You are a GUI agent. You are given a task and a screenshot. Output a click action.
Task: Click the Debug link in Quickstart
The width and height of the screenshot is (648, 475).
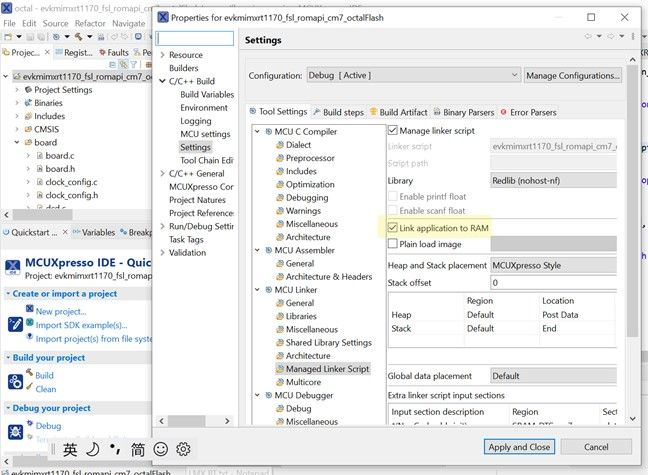click(48, 425)
